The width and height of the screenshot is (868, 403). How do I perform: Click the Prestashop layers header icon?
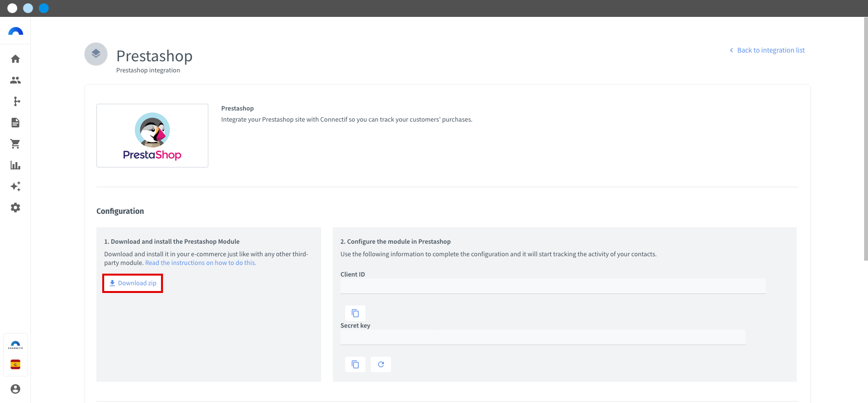(96, 54)
